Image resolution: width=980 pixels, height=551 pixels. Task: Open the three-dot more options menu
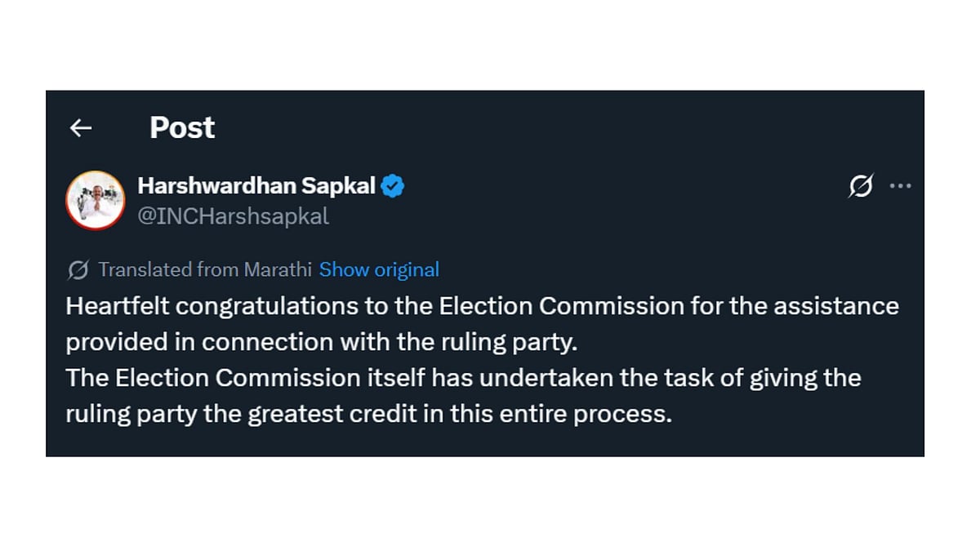point(900,187)
